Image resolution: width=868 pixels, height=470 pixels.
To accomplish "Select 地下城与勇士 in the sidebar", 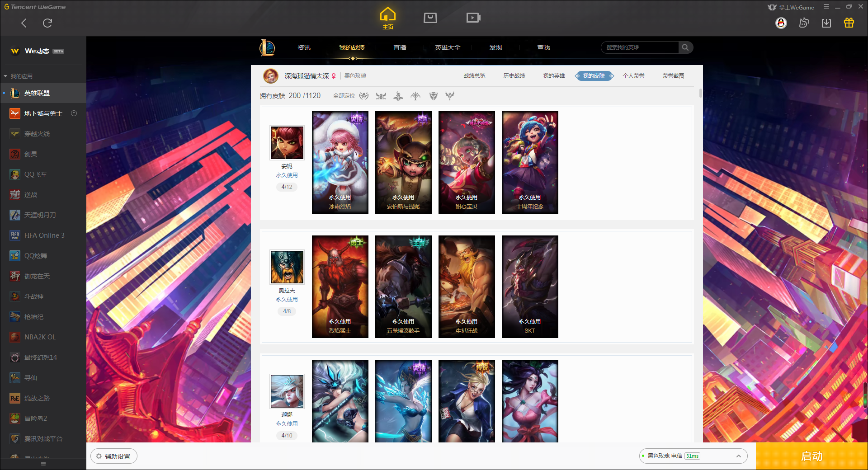I will pyautogui.click(x=43, y=113).
